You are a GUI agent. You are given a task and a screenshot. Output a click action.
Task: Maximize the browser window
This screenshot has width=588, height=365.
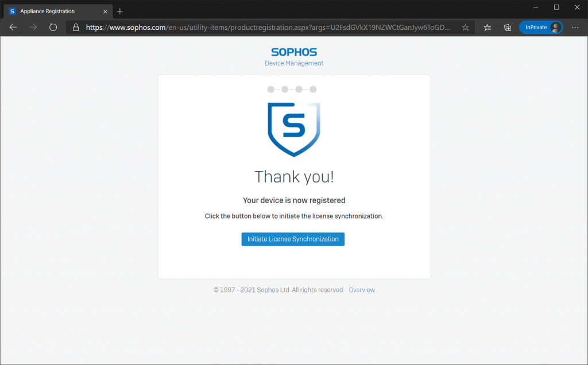tap(556, 7)
